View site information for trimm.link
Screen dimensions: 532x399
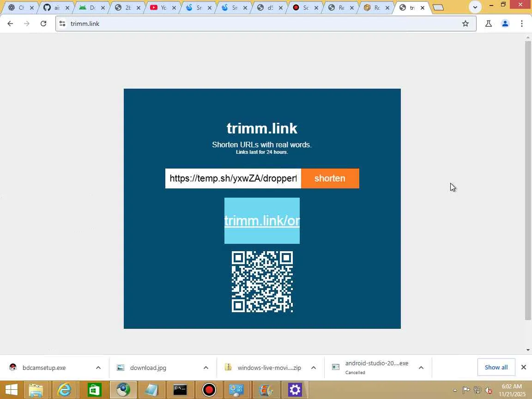62,24
